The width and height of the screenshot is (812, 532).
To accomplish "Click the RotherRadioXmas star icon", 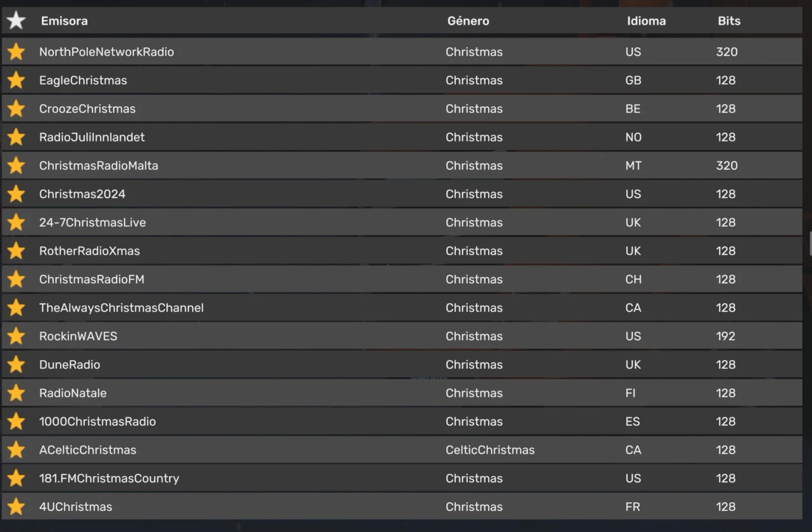I will 16,251.
